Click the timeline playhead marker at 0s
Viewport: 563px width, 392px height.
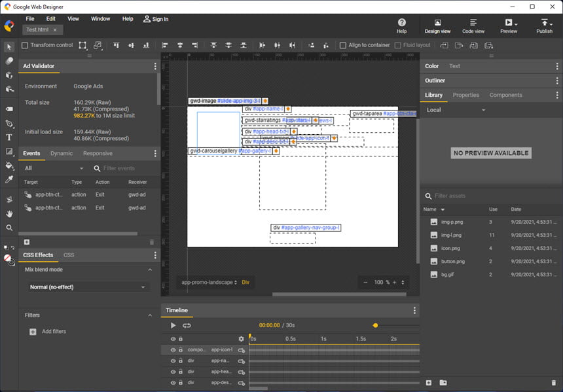point(250,337)
